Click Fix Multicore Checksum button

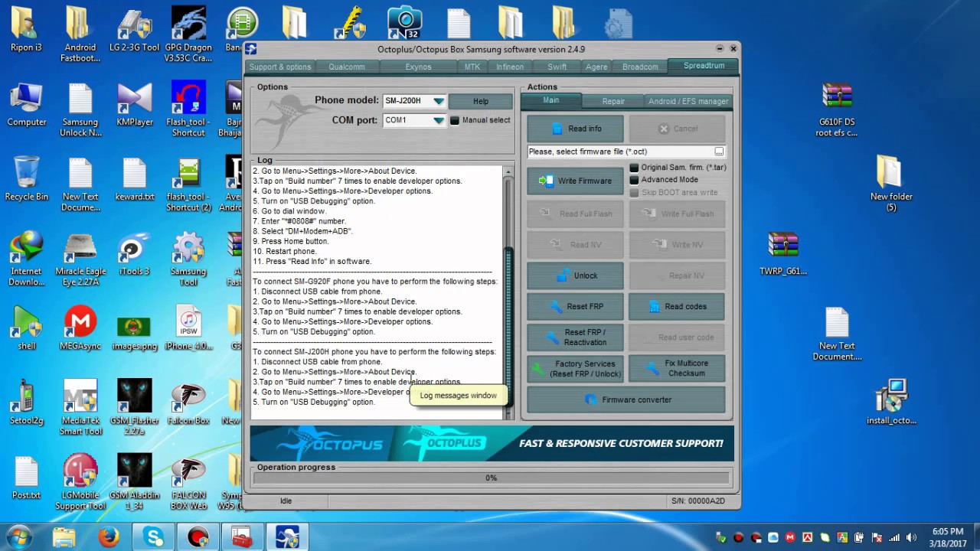tap(677, 369)
